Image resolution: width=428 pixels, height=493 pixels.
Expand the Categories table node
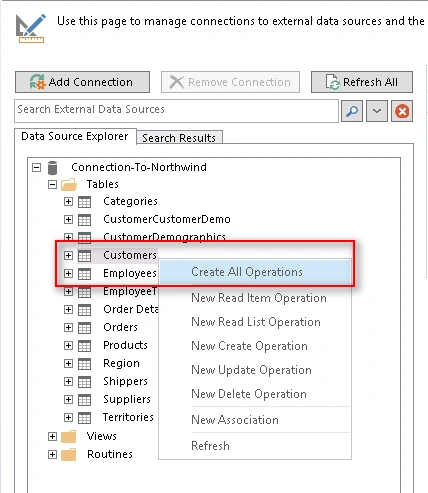tap(68, 201)
